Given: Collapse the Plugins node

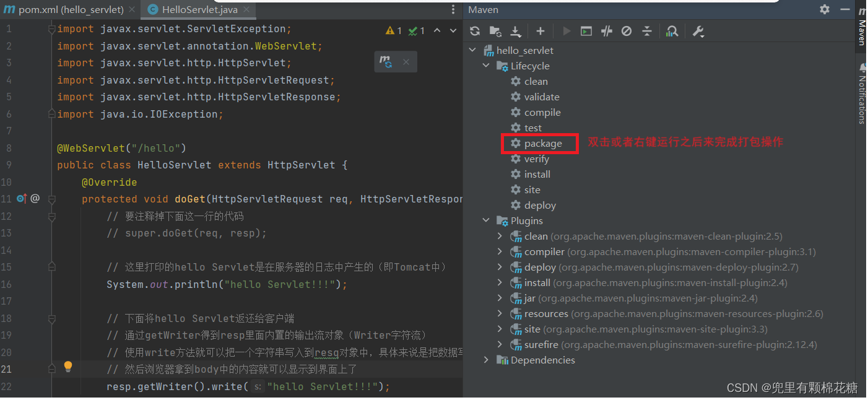Looking at the screenshot, I should coord(487,220).
